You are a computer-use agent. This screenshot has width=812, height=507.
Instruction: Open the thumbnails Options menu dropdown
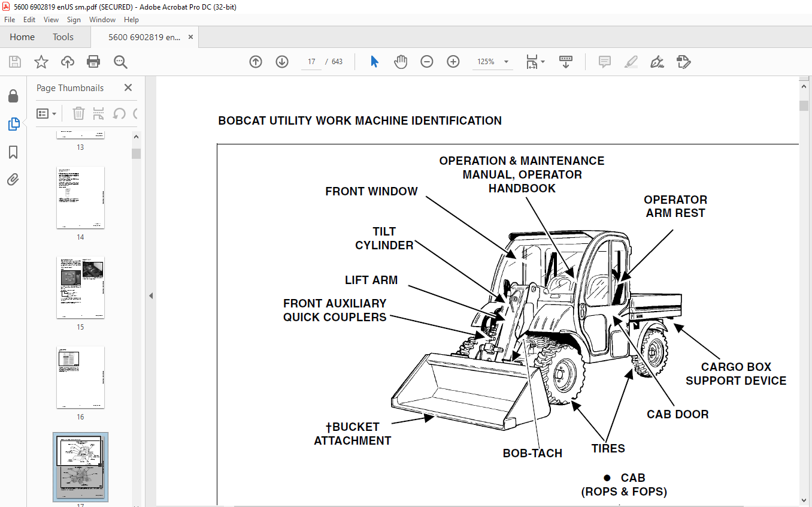[47, 113]
